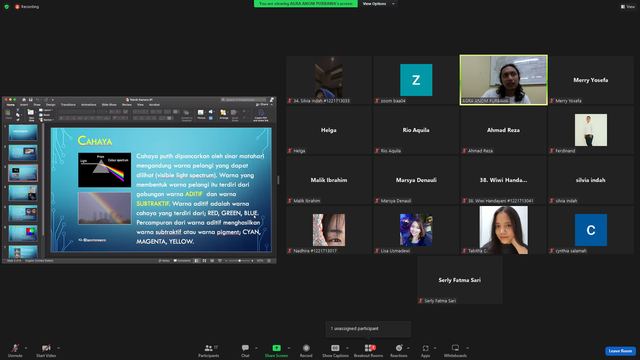Open the Participants panel
The height and width of the screenshot is (360, 640).
click(x=209, y=351)
